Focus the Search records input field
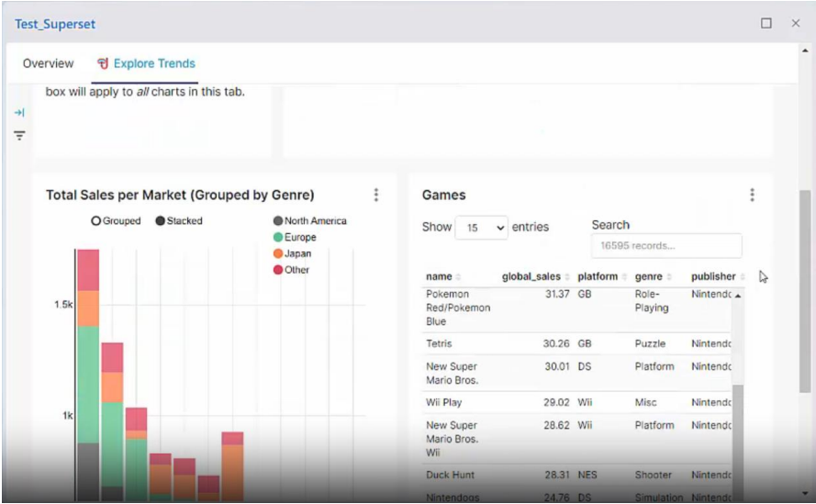Viewport: 816px width, 504px height. (x=666, y=246)
